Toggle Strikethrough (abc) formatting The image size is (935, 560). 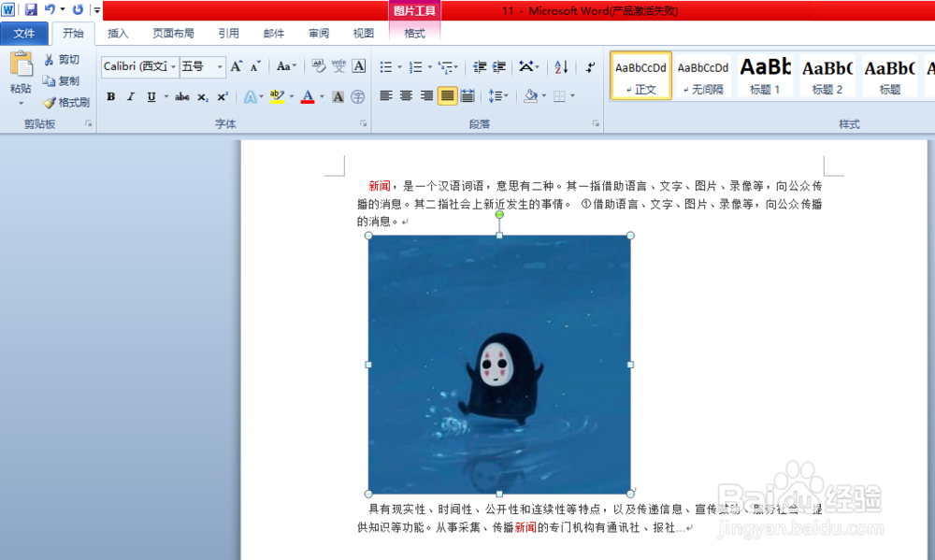(182, 96)
